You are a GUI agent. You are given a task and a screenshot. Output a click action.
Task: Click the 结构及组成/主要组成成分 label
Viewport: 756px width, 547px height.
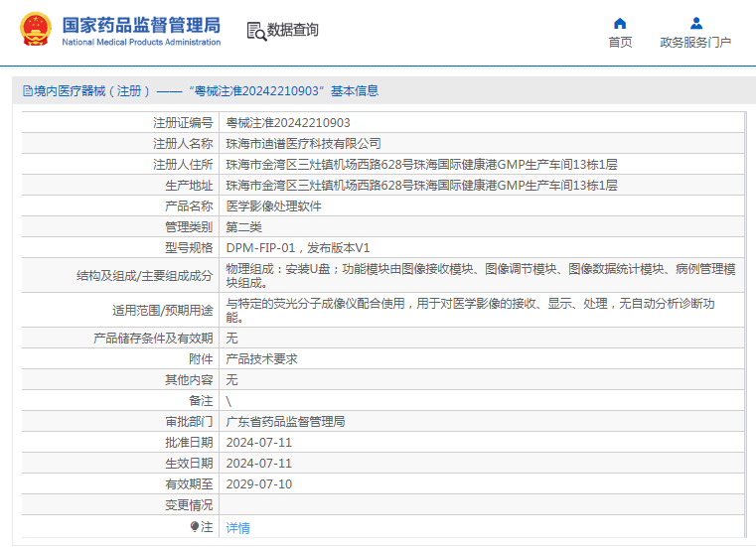[x=145, y=276]
